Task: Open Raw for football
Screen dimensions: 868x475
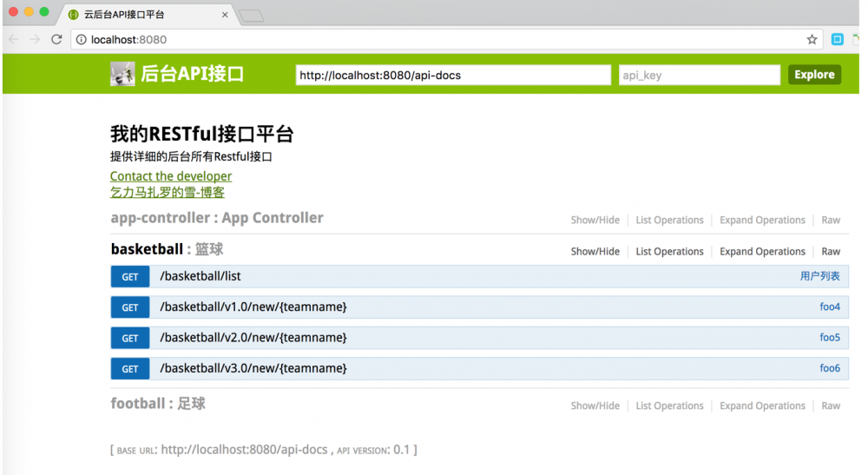Action: coord(831,406)
